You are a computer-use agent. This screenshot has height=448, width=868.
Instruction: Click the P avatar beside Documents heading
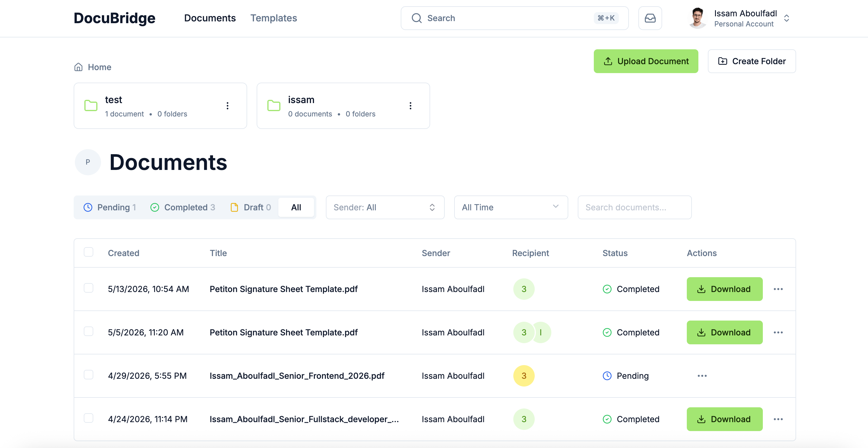[x=88, y=162]
